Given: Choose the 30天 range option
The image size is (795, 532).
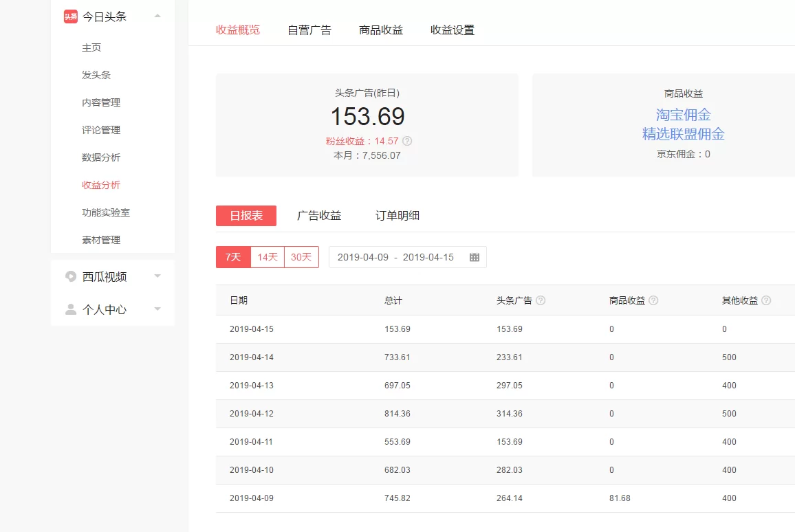Looking at the screenshot, I should [301, 257].
